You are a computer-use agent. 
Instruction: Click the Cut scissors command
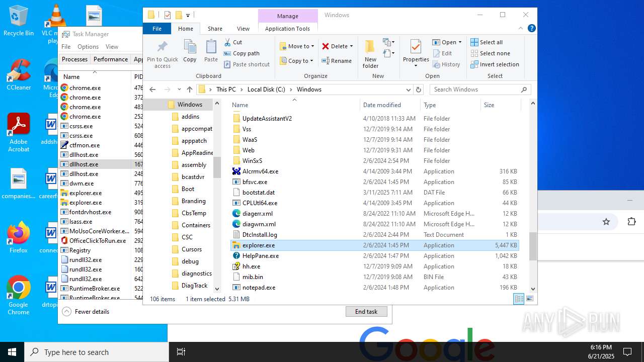pyautogui.click(x=233, y=42)
